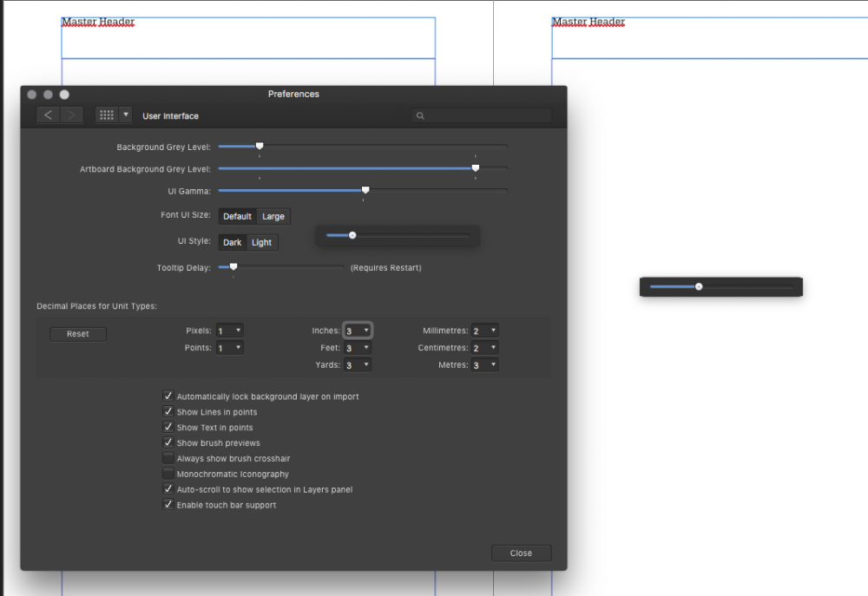Open the preferences grid overview icon
This screenshot has width=868, height=596.
[x=107, y=115]
